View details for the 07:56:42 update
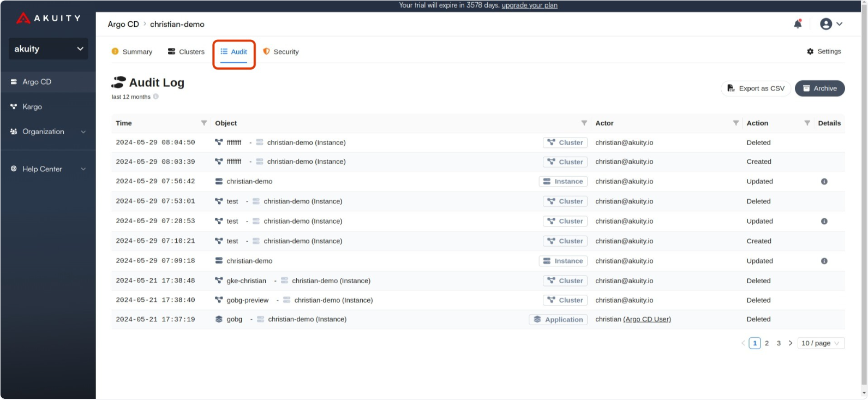The image size is (868, 400). (x=824, y=182)
